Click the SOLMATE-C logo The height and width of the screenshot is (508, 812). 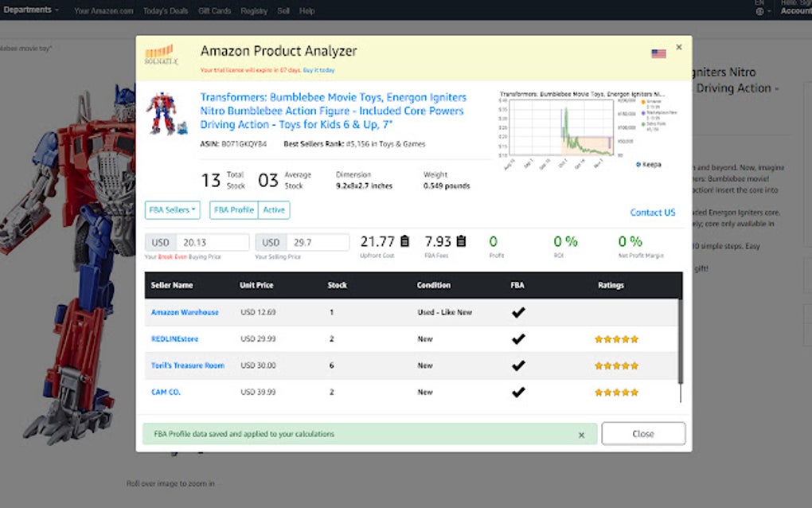(x=158, y=56)
